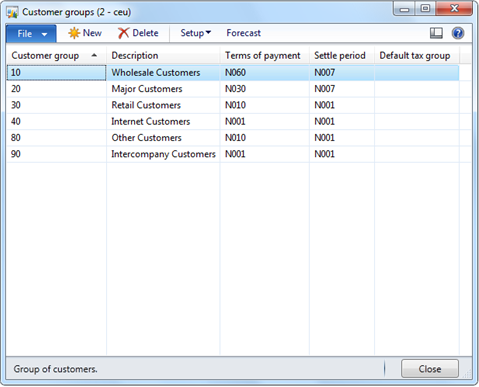The image size is (479, 387).
Task: Sort by Description column header
Action: [x=163, y=55]
